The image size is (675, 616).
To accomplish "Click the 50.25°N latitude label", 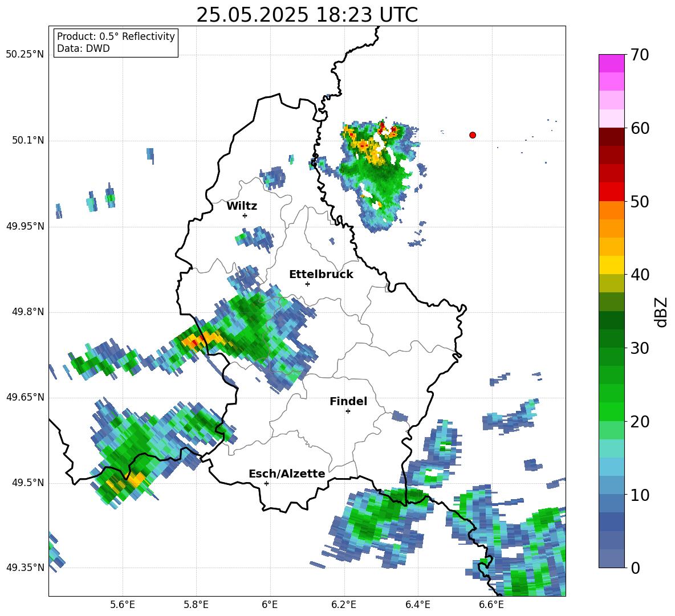I will pyautogui.click(x=25, y=55).
